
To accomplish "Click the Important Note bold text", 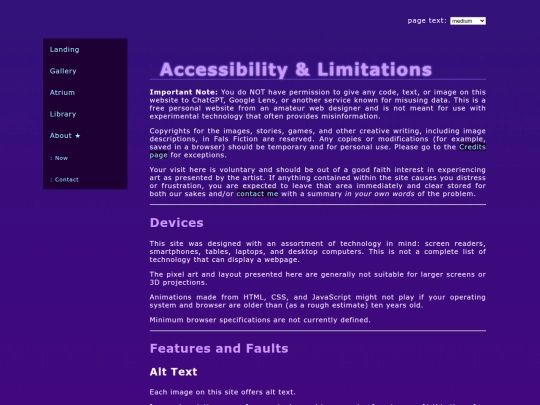I will [184, 92].
